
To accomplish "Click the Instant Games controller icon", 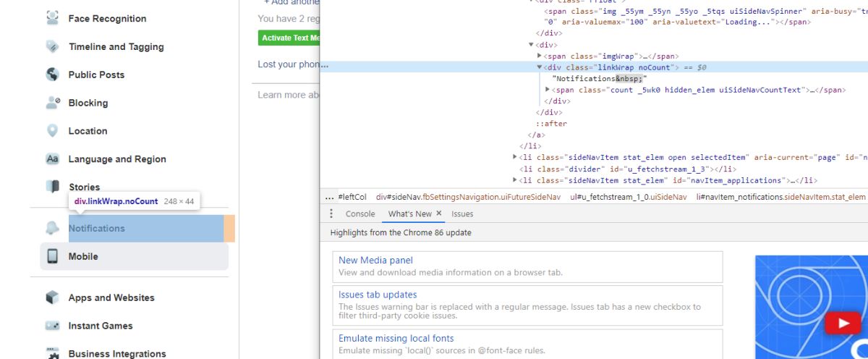I will [52, 326].
